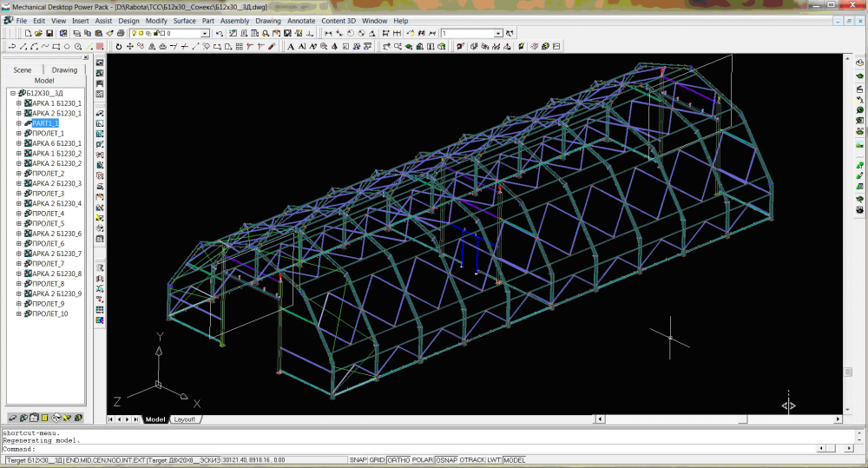868x468 pixels.
Task: Toggle OSNAP mode in status bar
Action: click(x=448, y=459)
